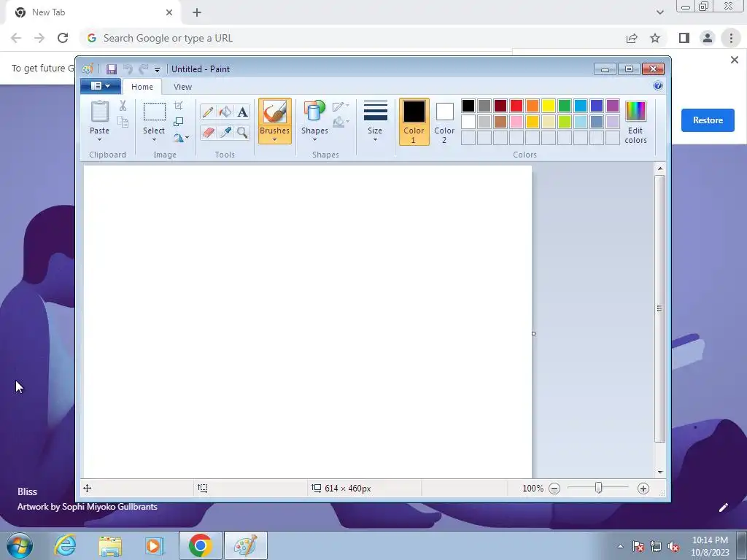This screenshot has height=560, width=747.
Task: Click the Select rectangular selection icon
Action: point(155,112)
